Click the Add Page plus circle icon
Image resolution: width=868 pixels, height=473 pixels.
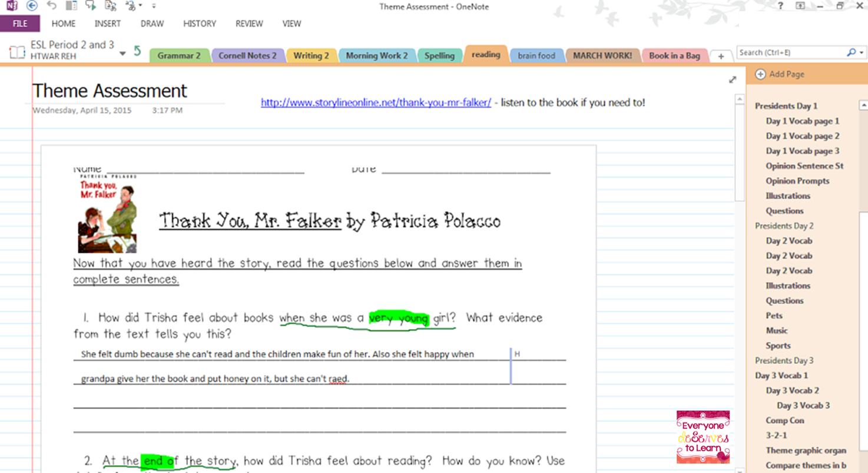760,74
